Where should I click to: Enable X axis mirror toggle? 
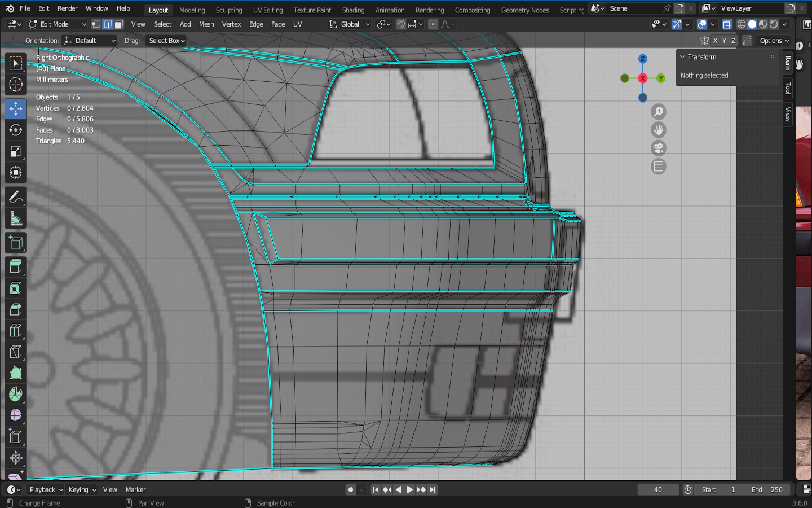click(x=715, y=41)
